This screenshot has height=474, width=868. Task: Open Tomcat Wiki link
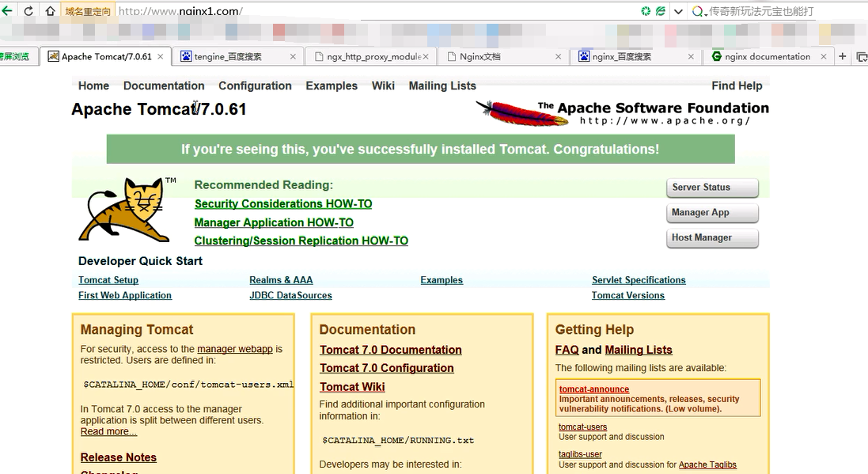[352, 387]
